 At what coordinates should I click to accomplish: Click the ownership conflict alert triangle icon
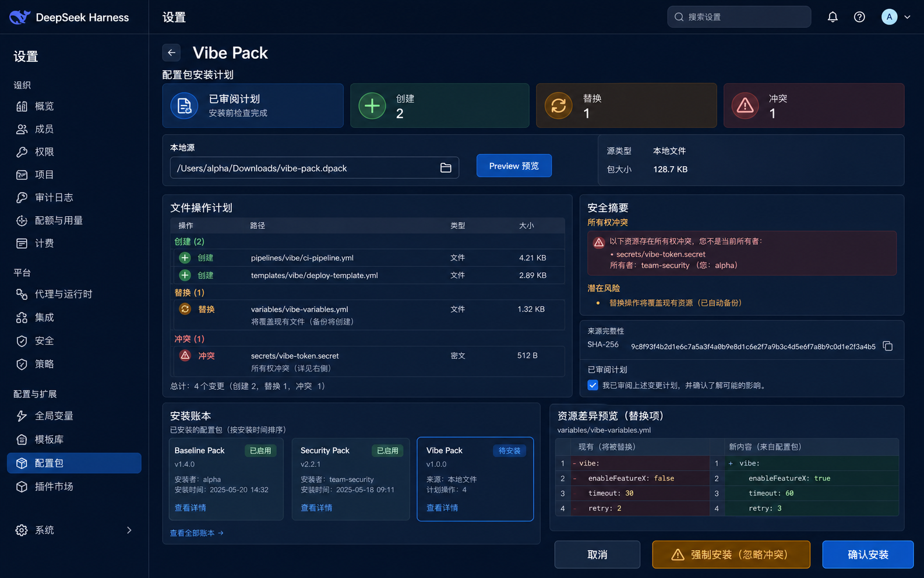(x=599, y=242)
